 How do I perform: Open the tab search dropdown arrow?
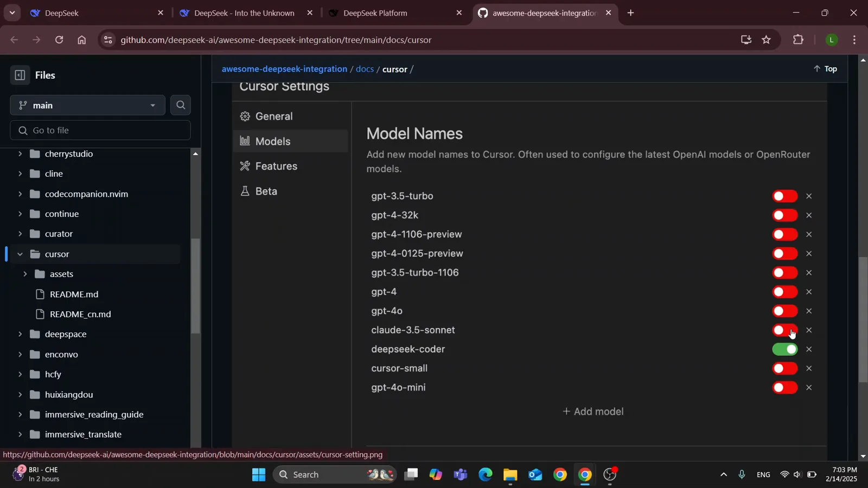click(12, 13)
